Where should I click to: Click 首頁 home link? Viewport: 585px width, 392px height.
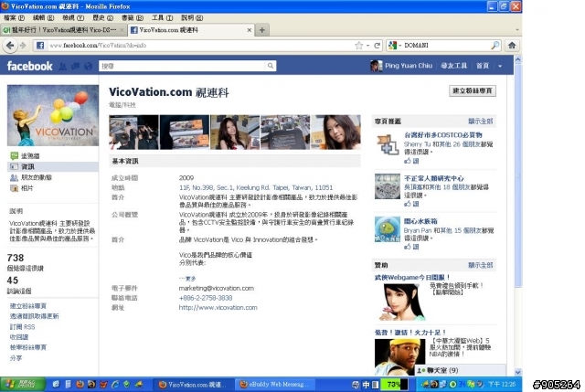[483, 66]
